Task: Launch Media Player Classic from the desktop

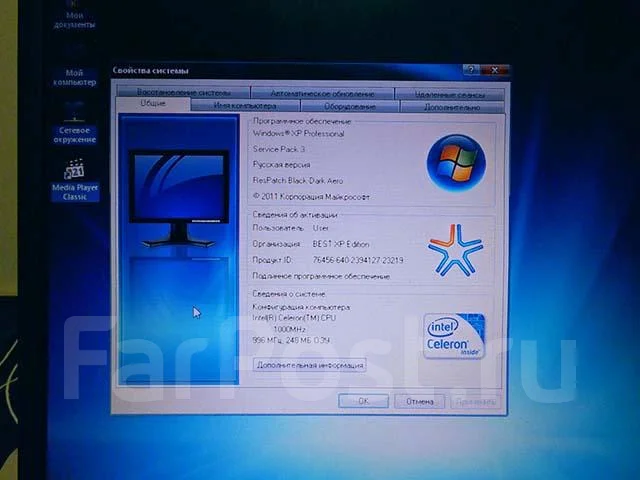Action: coord(75,180)
